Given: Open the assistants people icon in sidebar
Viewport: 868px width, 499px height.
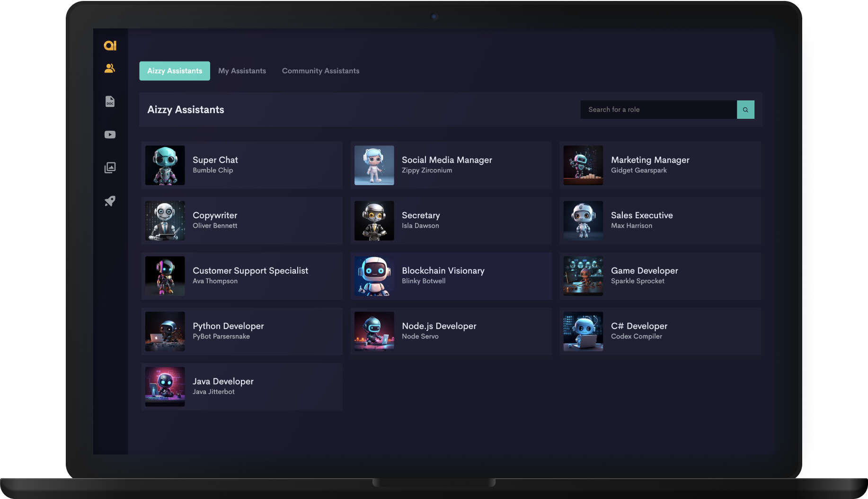Looking at the screenshot, I should 110,69.
